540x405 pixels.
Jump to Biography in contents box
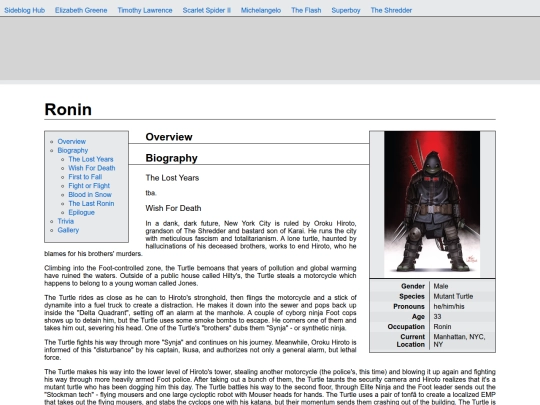pos(73,150)
